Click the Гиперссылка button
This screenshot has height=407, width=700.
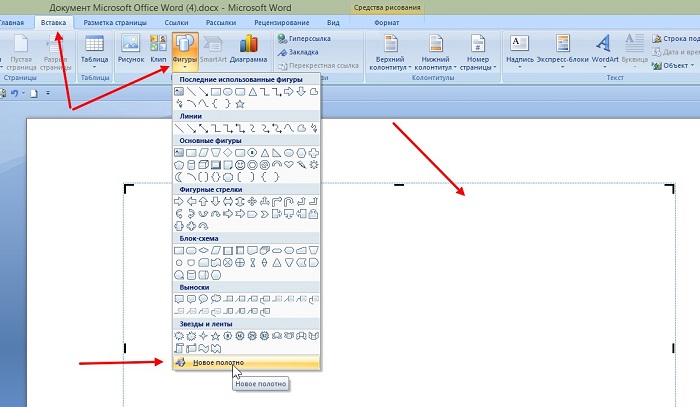point(304,39)
